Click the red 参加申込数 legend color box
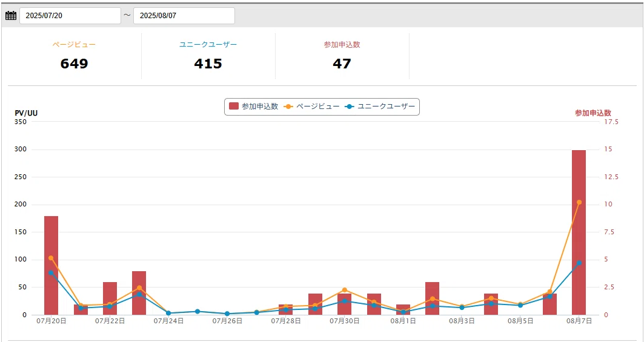644x342 pixels. tap(234, 107)
